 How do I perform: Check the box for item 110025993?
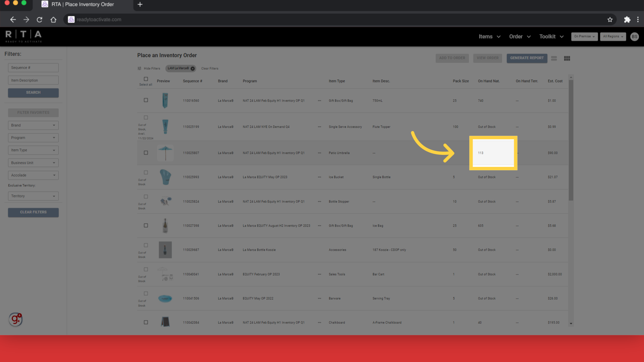(146, 173)
